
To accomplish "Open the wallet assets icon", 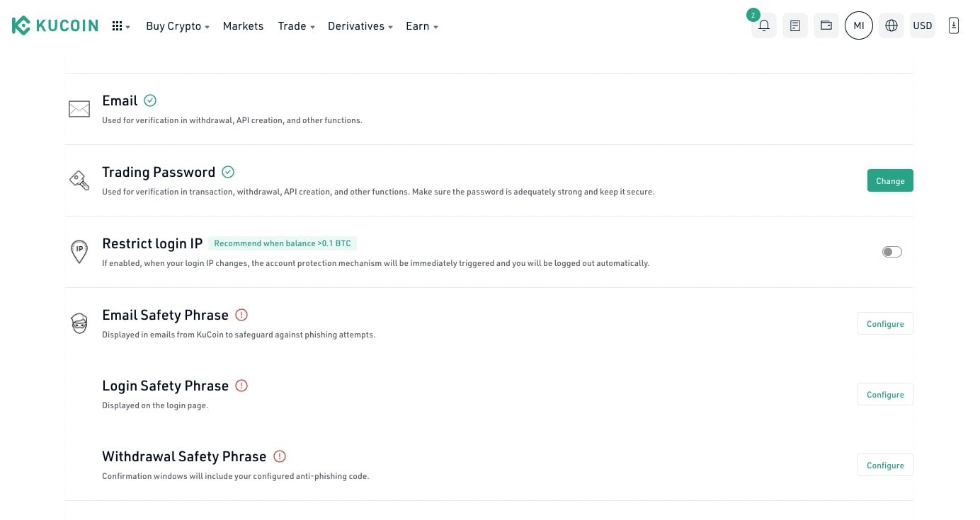I will [x=826, y=26].
